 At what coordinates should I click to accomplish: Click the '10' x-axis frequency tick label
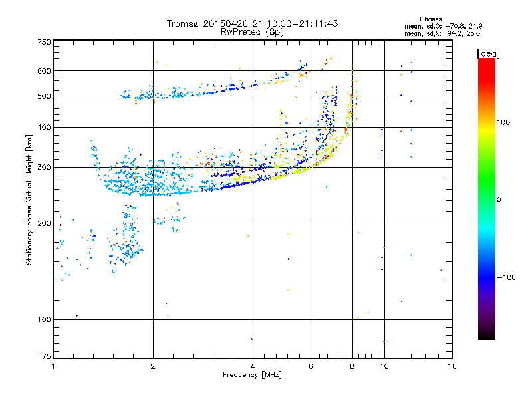point(384,366)
